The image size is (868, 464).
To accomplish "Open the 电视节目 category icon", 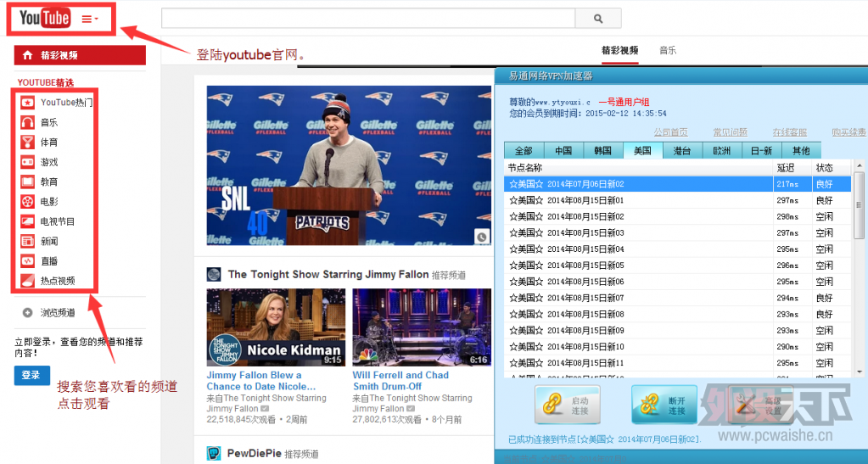I will pyautogui.click(x=28, y=221).
